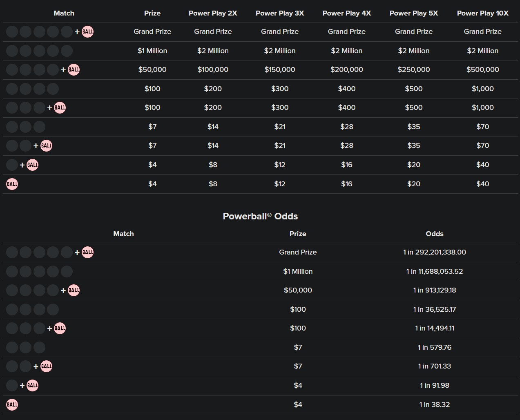The image size is (520, 420).
Task: Click the pink BALL icon in the odds Grand Prize row
Action: [87, 252]
